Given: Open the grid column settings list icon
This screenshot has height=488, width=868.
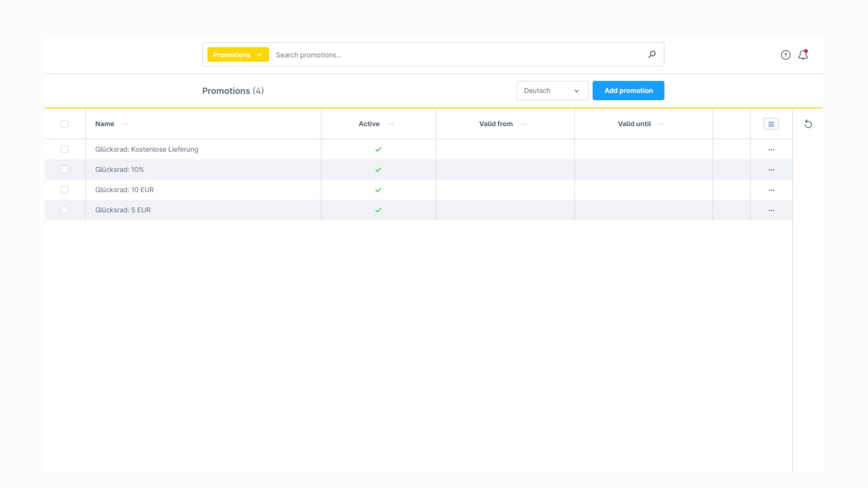Looking at the screenshot, I should (771, 124).
